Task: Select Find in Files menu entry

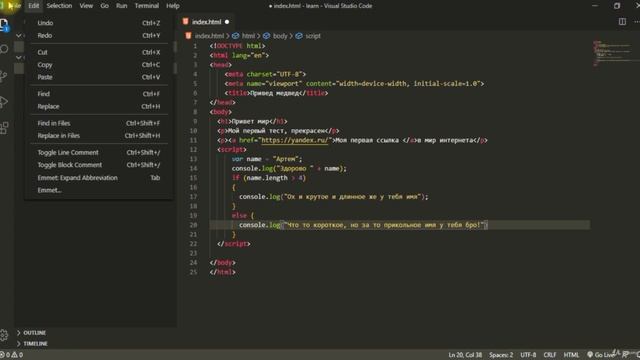Action: (x=99, y=123)
